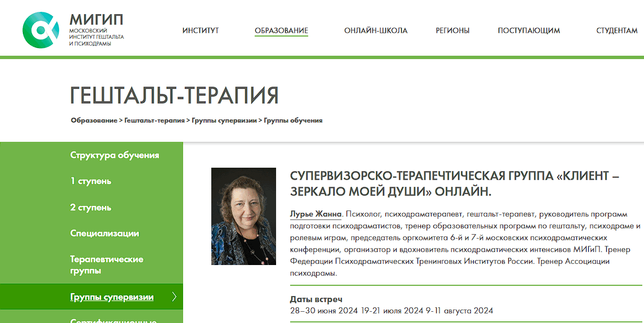Click the trainer's portrait photo

click(243, 216)
